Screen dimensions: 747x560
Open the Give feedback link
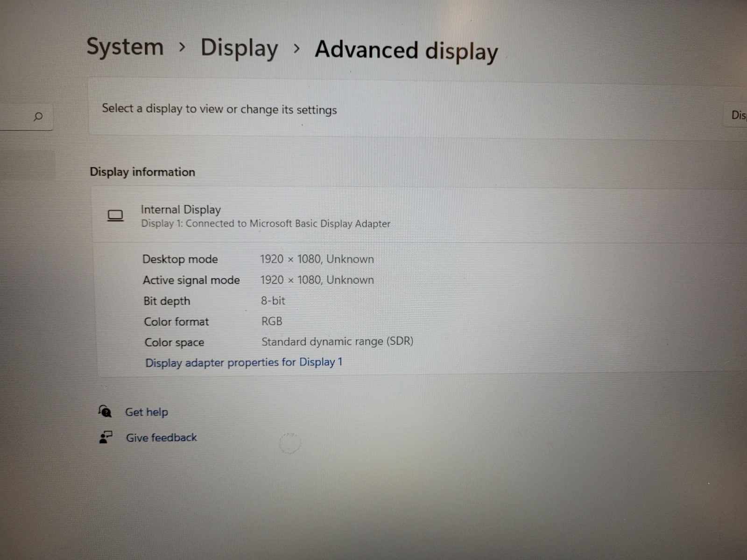point(162,438)
